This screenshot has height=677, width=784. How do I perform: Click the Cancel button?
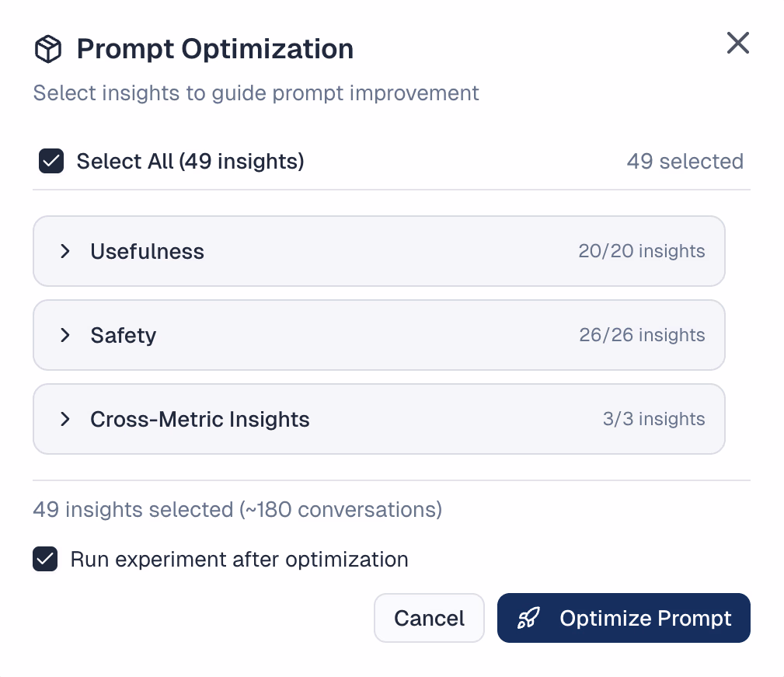[429, 618]
